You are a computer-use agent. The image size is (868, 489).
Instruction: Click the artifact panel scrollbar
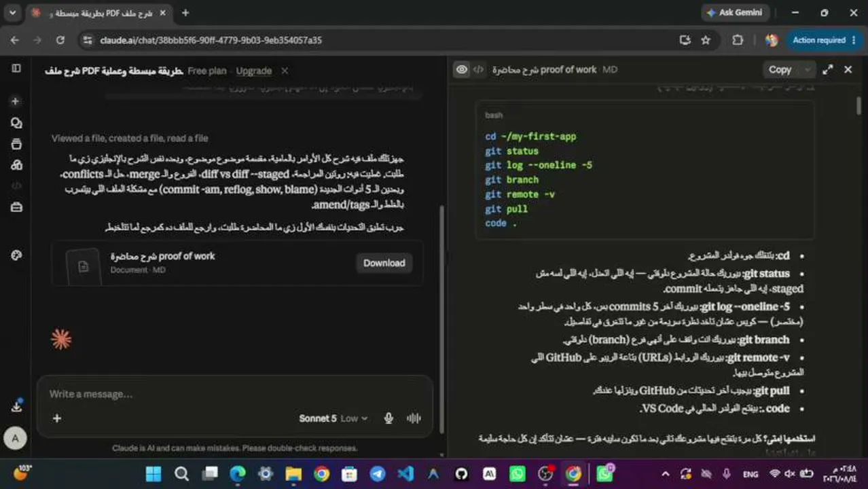pyautogui.click(x=858, y=105)
